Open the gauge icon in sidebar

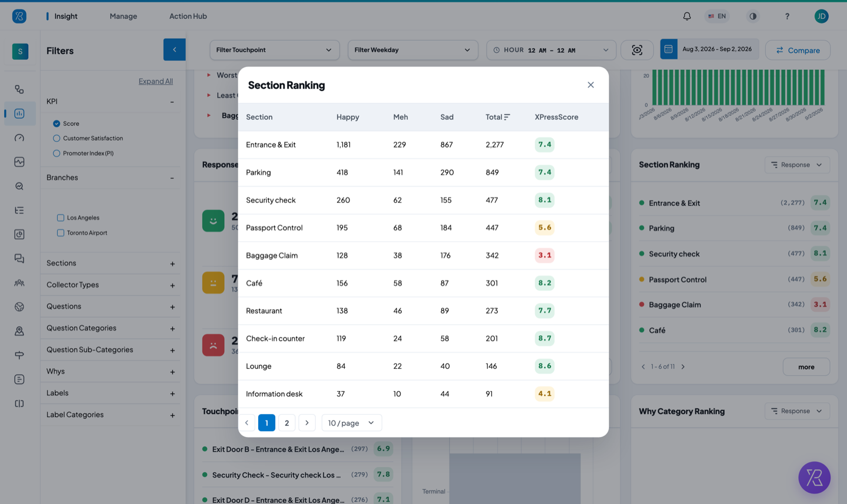[x=19, y=138]
